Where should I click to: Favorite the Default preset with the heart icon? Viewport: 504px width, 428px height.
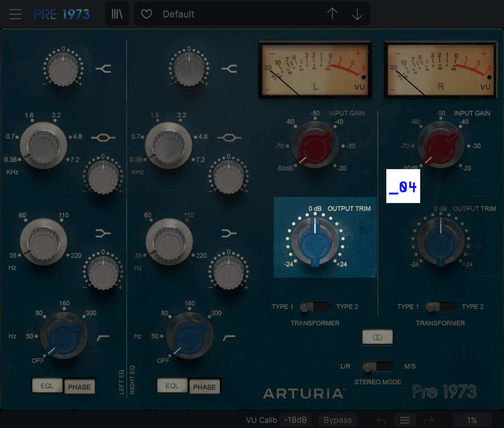[146, 14]
